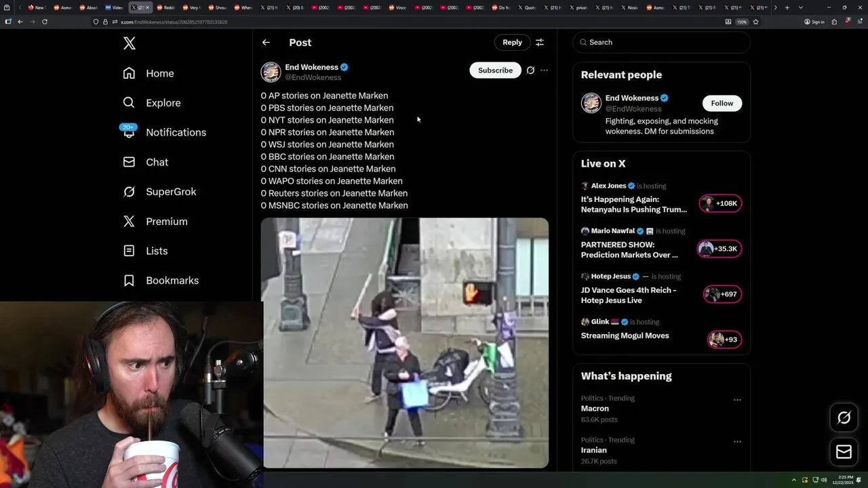Click the X logo in the sidebar
868x488 pixels.
tap(129, 43)
